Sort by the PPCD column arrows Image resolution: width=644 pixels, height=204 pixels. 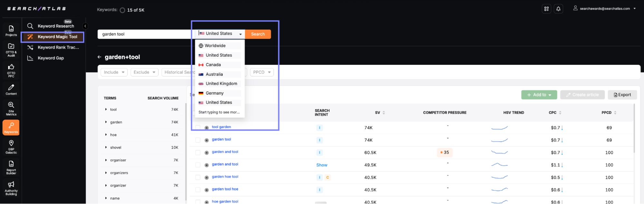pos(615,113)
